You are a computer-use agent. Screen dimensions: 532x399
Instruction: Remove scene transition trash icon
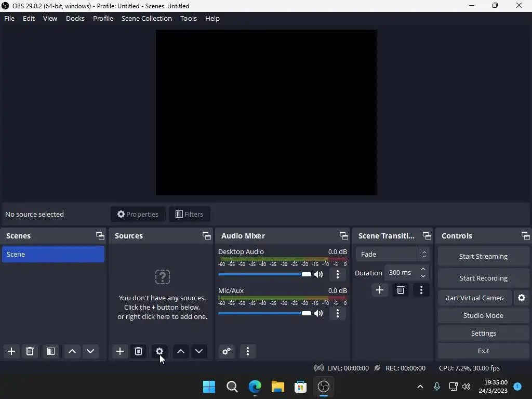[x=401, y=290]
